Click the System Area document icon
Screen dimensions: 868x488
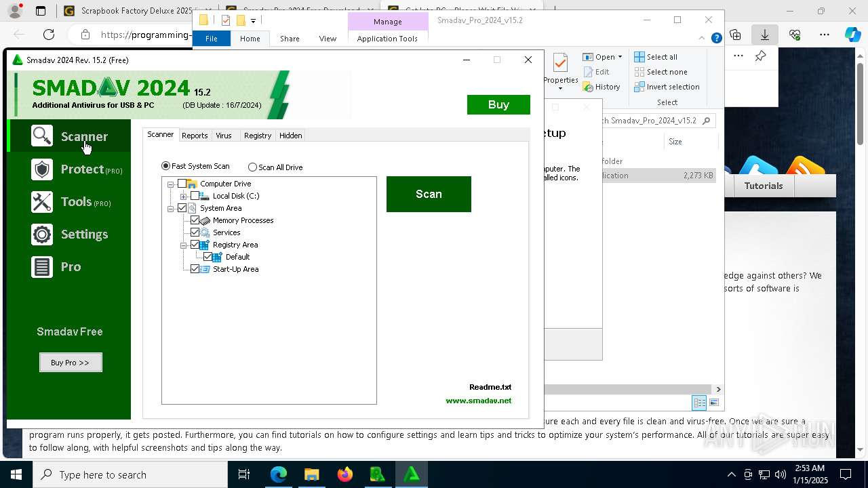coord(192,208)
